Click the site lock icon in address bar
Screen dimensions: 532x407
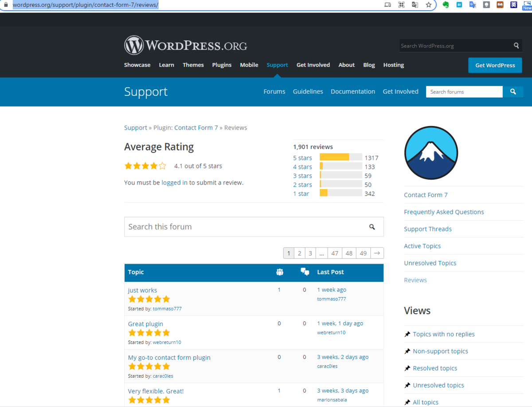(x=6, y=5)
